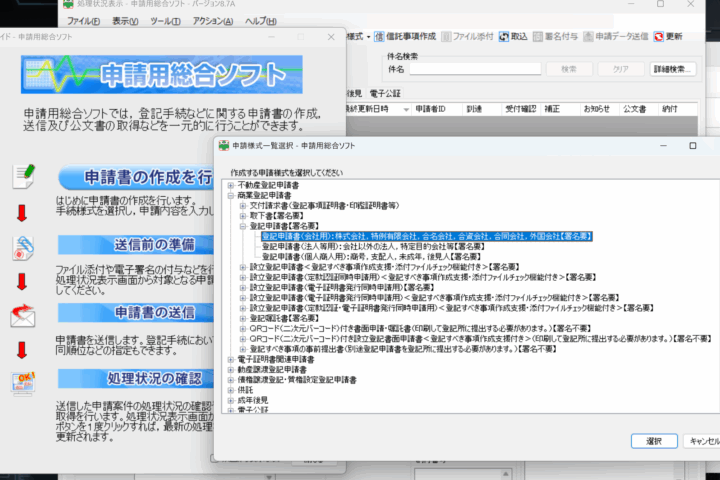
Task: Select 登記すべき事項の事前提出書 tree item
Action: click(x=403, y=349)
